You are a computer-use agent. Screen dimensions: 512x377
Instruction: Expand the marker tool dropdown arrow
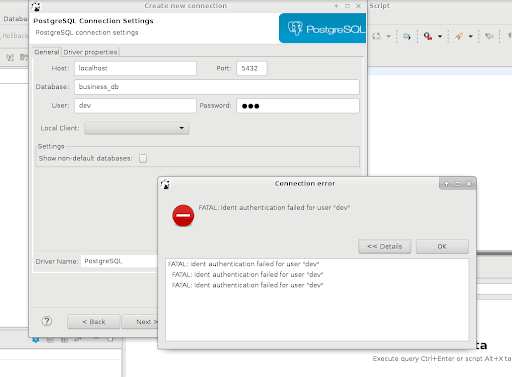(471, 36)
